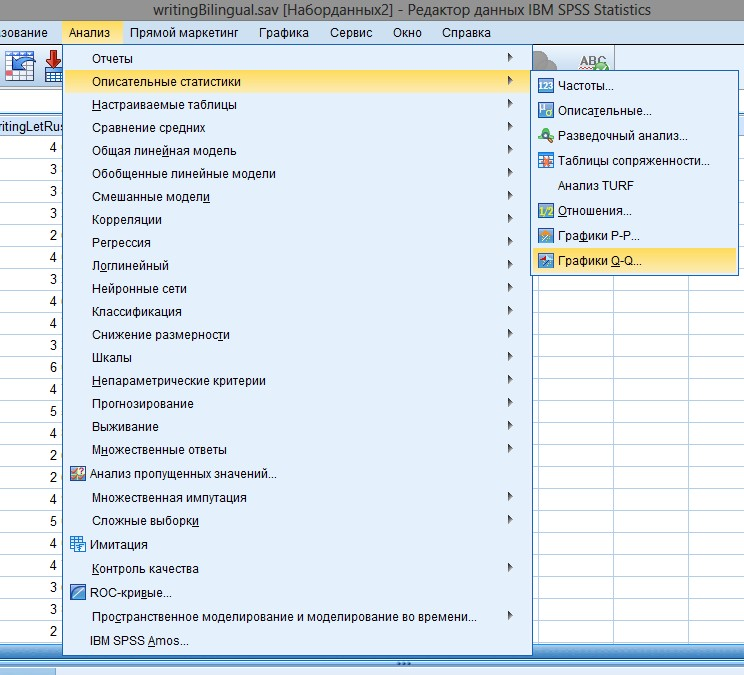Open the Классификация submenu
The image size is (744, 675).
(297, 312)
